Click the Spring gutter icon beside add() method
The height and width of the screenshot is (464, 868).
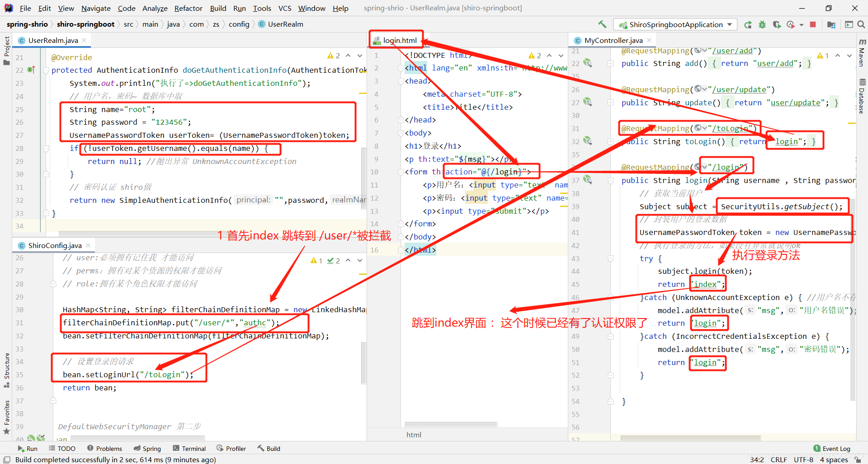point(588,63)
